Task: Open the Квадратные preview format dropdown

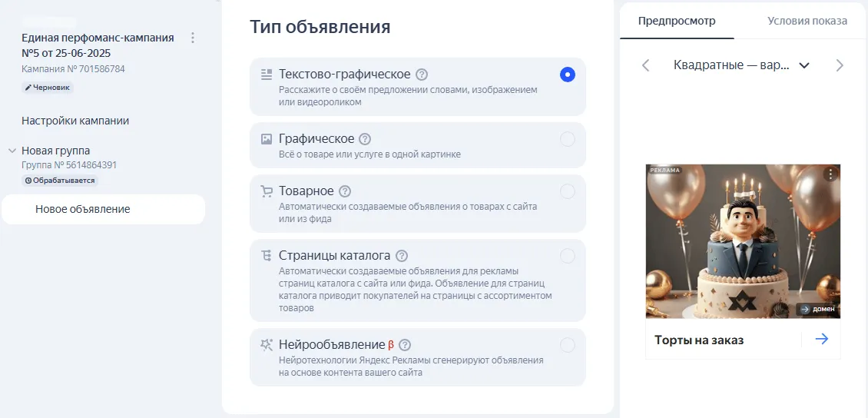Action: tap(741, 65)
